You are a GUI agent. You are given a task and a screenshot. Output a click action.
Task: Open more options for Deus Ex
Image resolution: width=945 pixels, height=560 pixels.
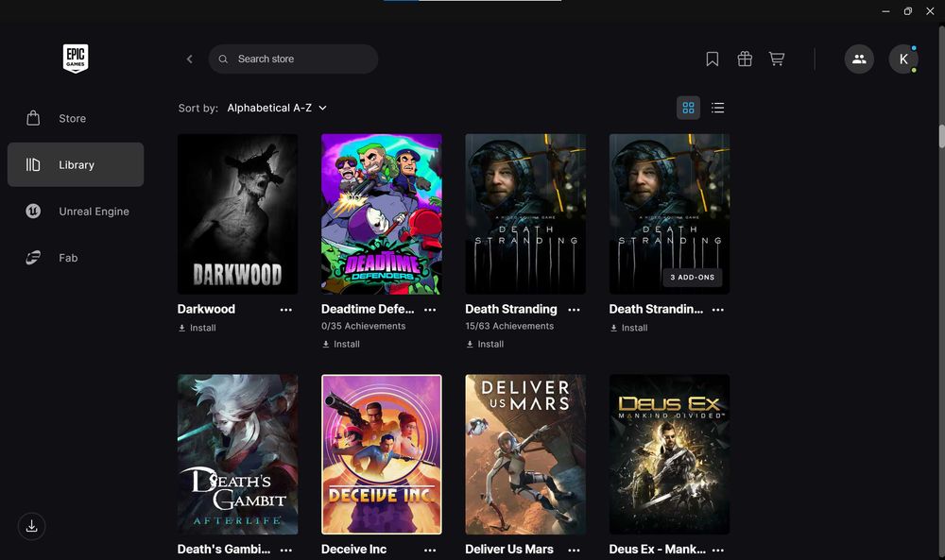(718, 550)
